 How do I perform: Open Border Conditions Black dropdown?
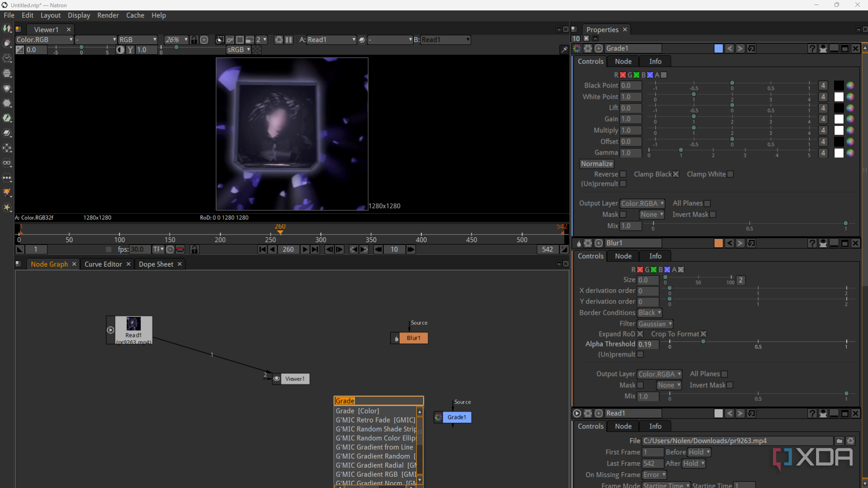tap(650, 313)
